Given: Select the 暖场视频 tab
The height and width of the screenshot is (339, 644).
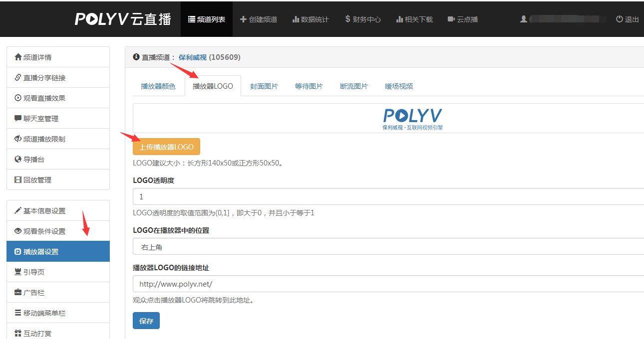Looking at the screenshot, I should pyautogui.click(x=399, y=86).
